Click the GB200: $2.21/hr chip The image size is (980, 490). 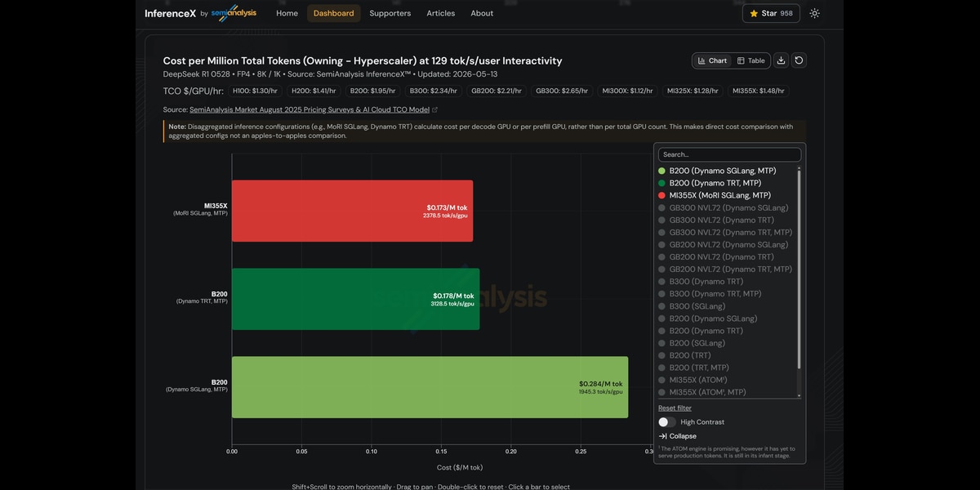coord(497,91)
